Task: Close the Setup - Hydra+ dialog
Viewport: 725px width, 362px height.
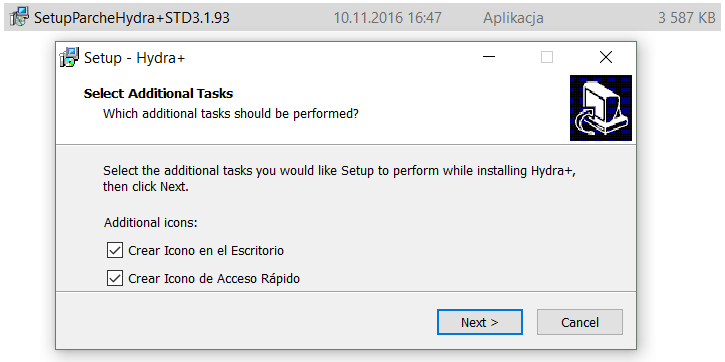Action: (605, 57)
